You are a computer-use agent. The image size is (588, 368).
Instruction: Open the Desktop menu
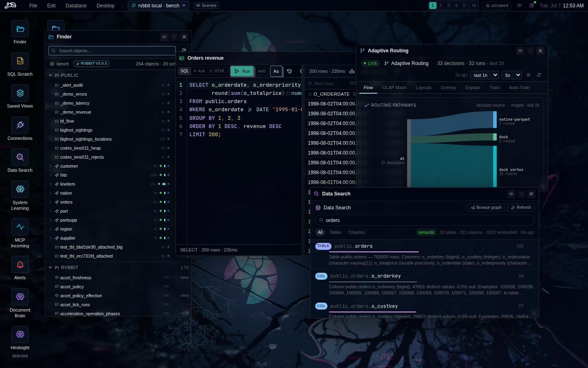(106, 6)
